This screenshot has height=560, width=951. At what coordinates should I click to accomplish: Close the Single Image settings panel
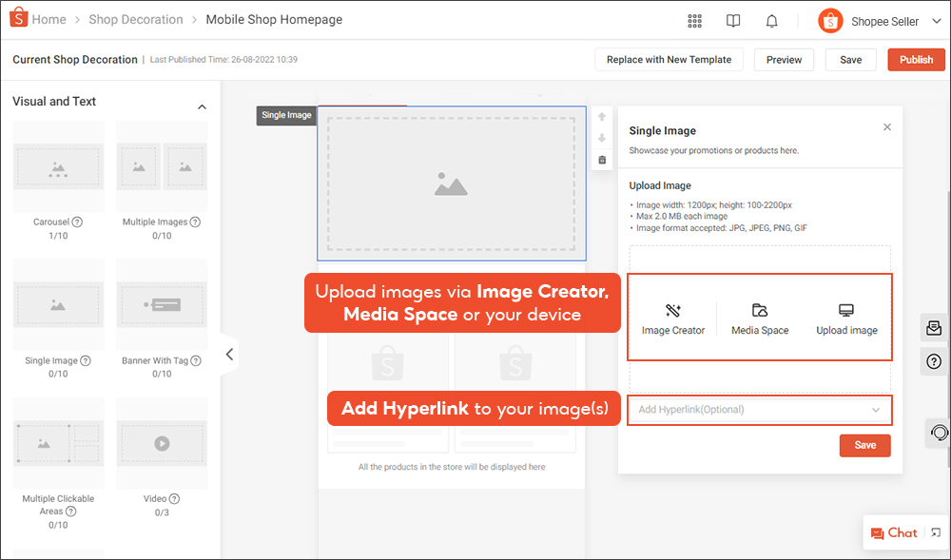tap(886, 126)
